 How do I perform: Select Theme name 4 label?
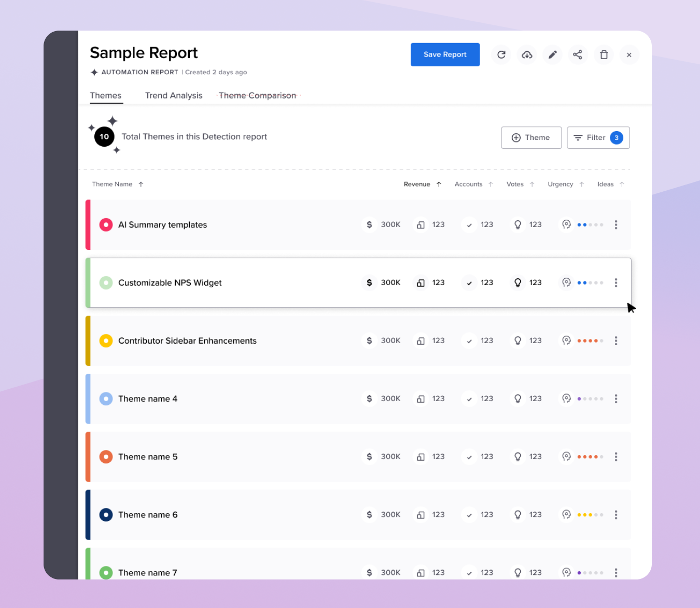(x=148, y=399)
